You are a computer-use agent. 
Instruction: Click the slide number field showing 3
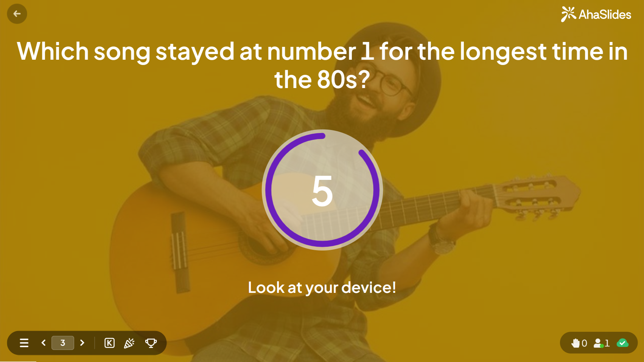tap(63, 343)
